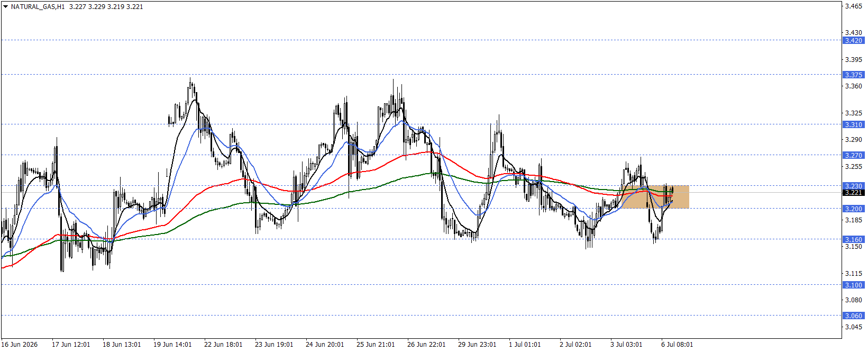Click the 16 Jun 2026 date label
868x351 pixels.
20,345
